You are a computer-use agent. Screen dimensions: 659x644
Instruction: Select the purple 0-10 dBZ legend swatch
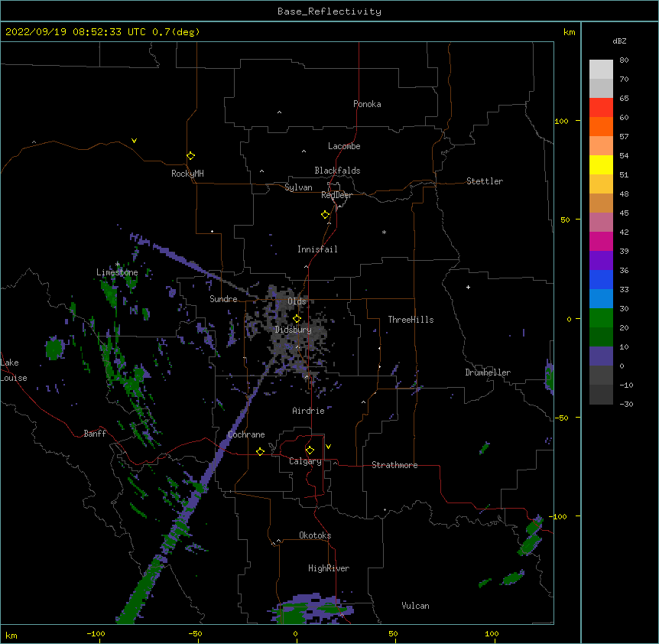point(601,356)
